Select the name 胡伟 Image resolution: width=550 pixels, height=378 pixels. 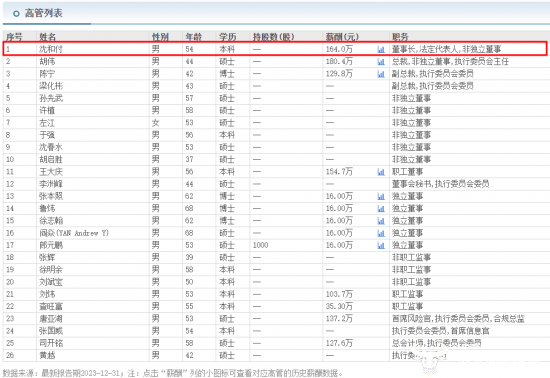(47, 61)
